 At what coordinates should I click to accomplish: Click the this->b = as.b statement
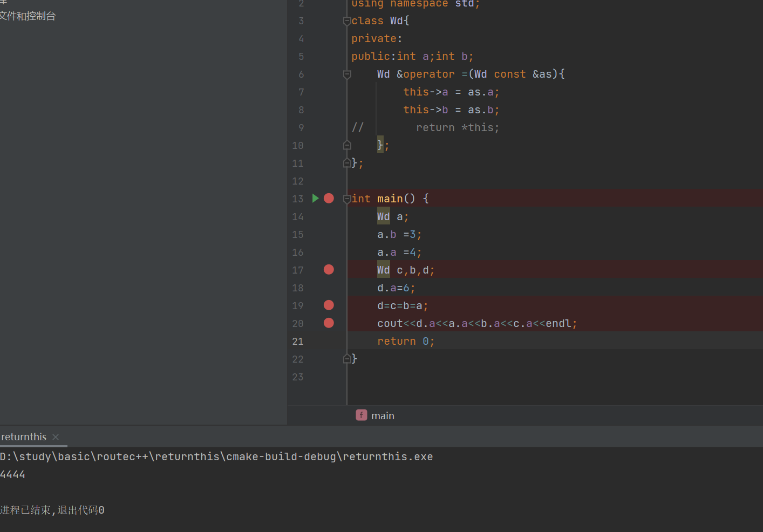tap(451, 110)
